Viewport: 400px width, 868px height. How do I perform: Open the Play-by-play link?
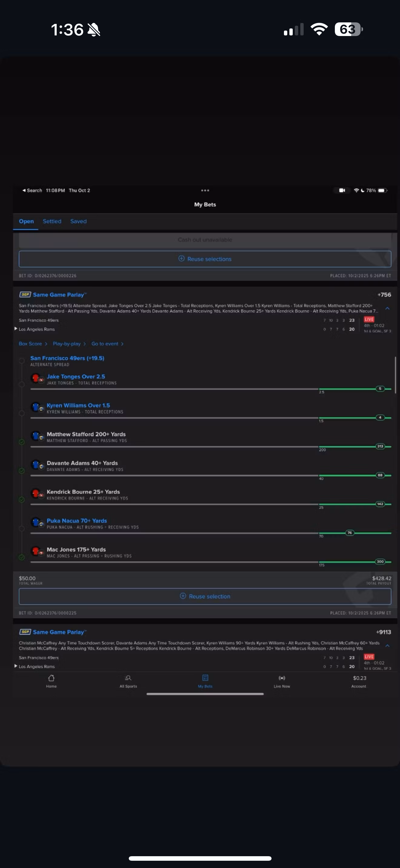point(69,344)
